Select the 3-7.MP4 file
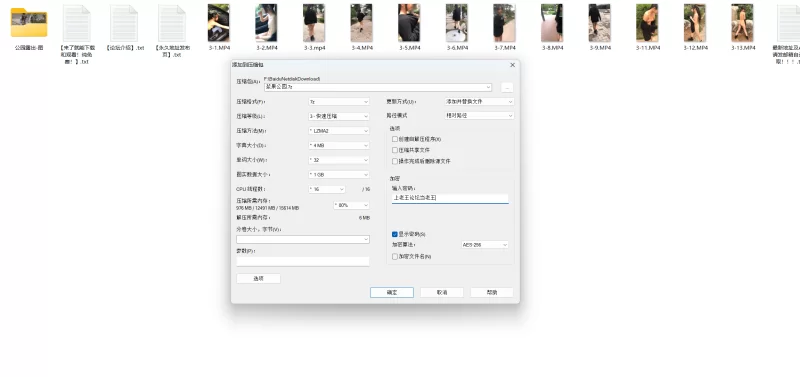The image size is (800, 377). (x=504, y=23)
